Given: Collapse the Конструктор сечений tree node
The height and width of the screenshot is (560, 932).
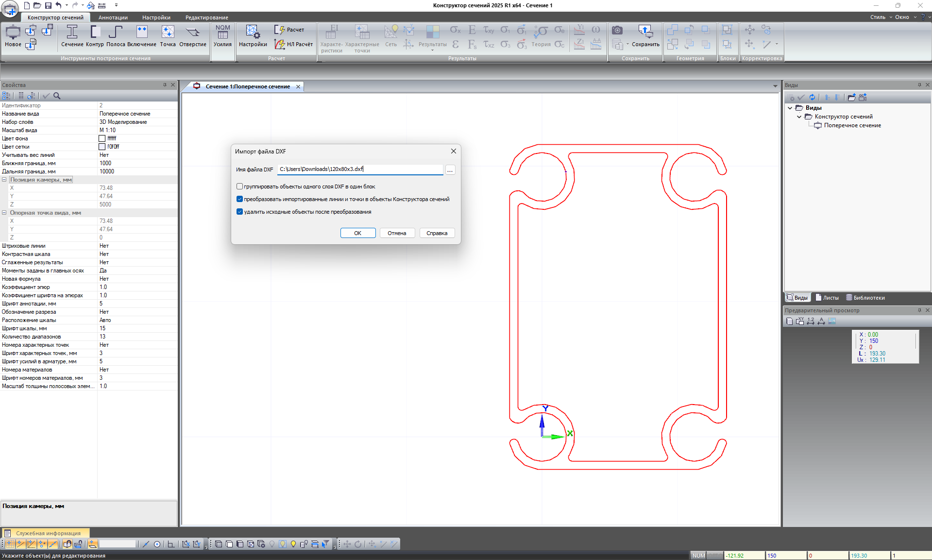Looking at the screenshot, I should [799, 117].
